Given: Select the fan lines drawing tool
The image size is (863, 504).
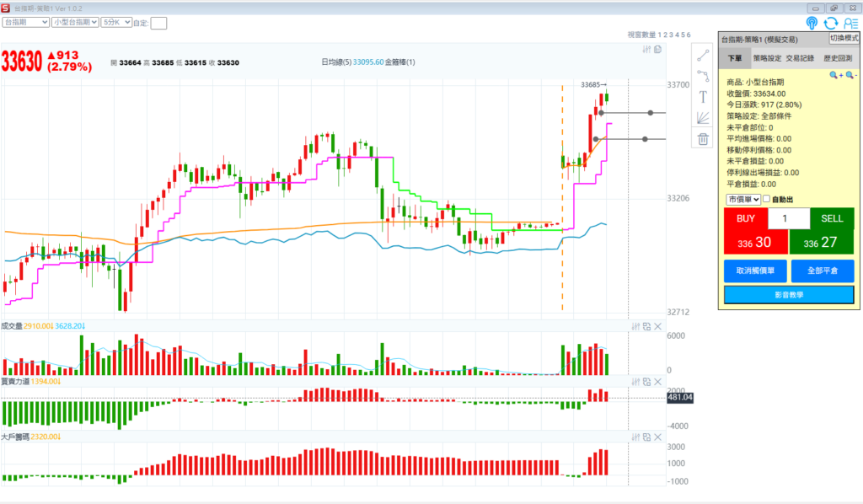Looking at the screenshot, I should 703,118.
